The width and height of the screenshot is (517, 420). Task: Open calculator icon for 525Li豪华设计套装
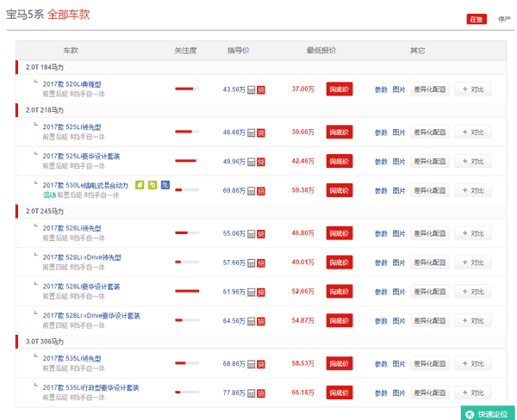(252, 162)
